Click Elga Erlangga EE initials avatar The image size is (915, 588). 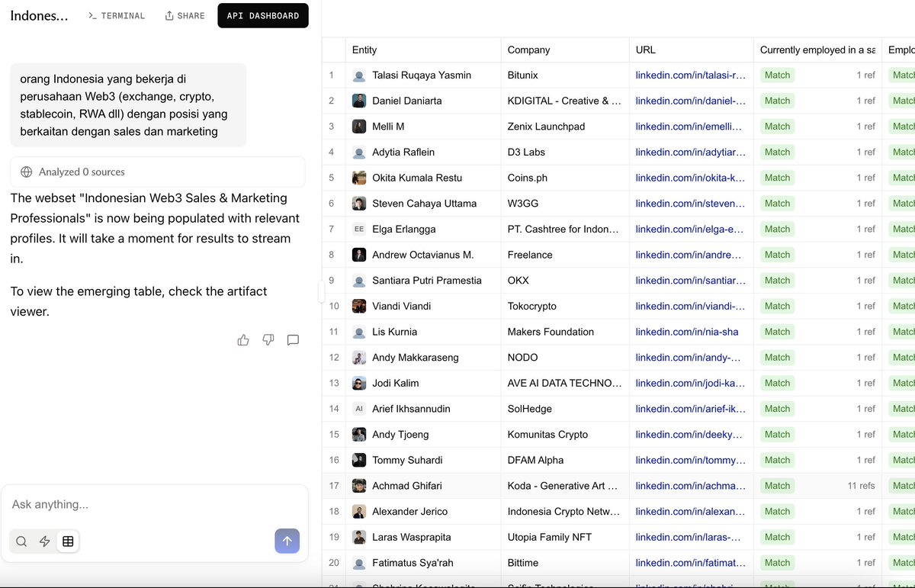(x=359, y=229)
